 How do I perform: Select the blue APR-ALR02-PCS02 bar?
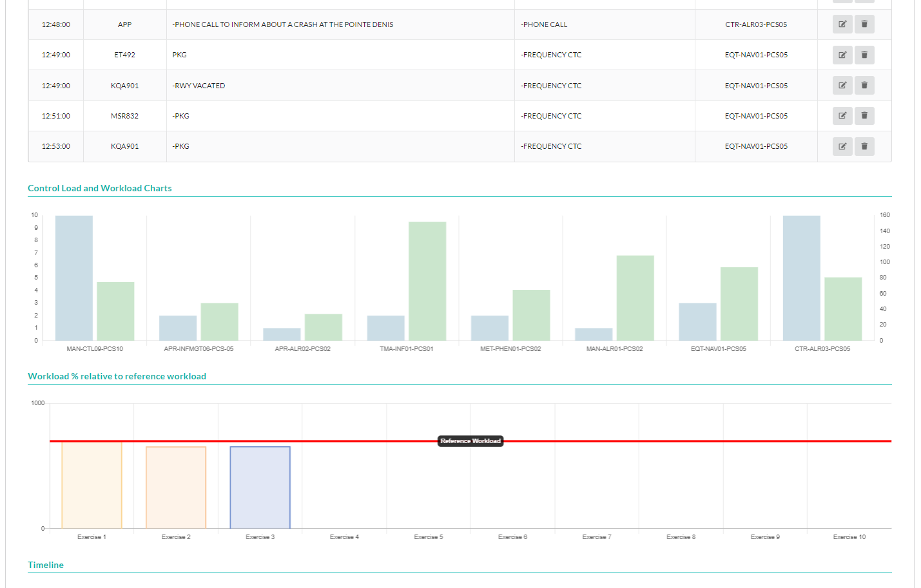[x=282, y=334]
